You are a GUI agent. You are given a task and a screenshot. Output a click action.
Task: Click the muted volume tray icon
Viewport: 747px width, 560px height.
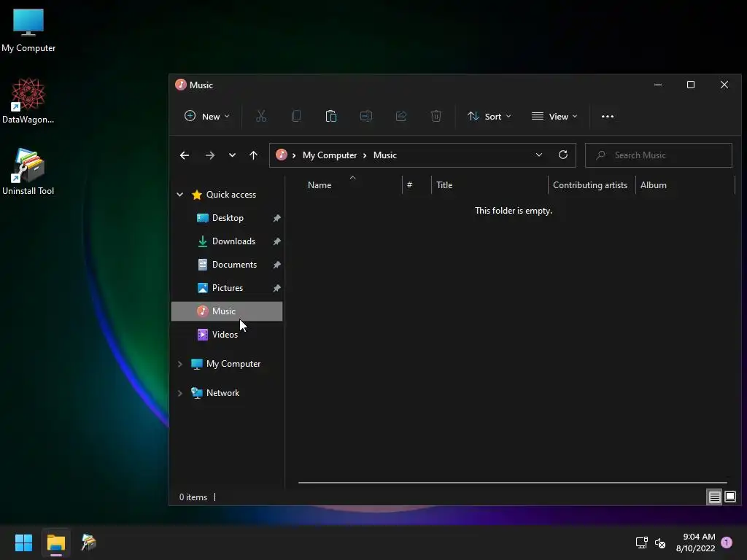tap(660, 542)
